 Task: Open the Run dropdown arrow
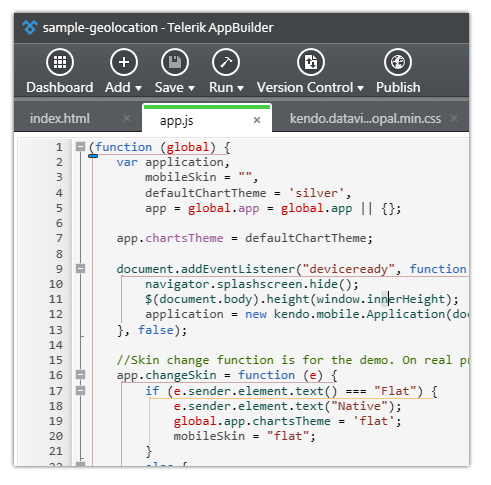[240, 88]
